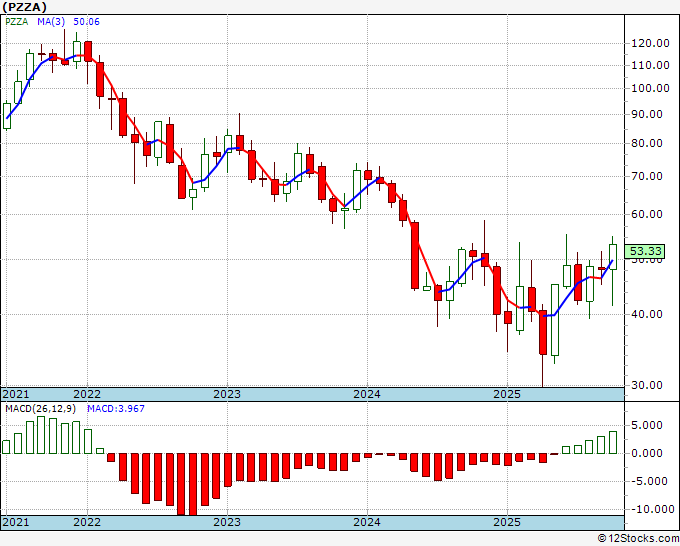Select 2021 on the price chart timeline
Image resolution: width=680 pixels, height=546 pixels.
(16, 394)
